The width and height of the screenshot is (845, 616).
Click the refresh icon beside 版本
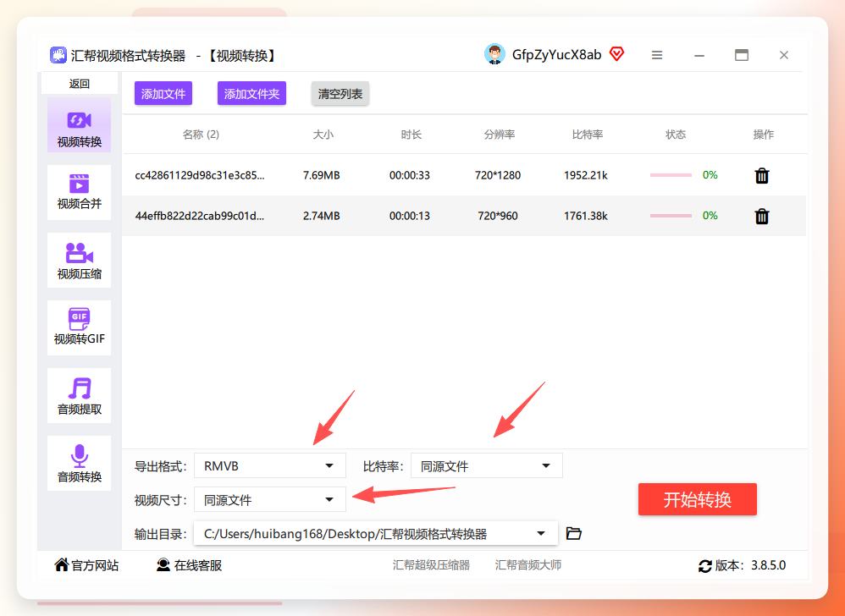coord(705,566)
